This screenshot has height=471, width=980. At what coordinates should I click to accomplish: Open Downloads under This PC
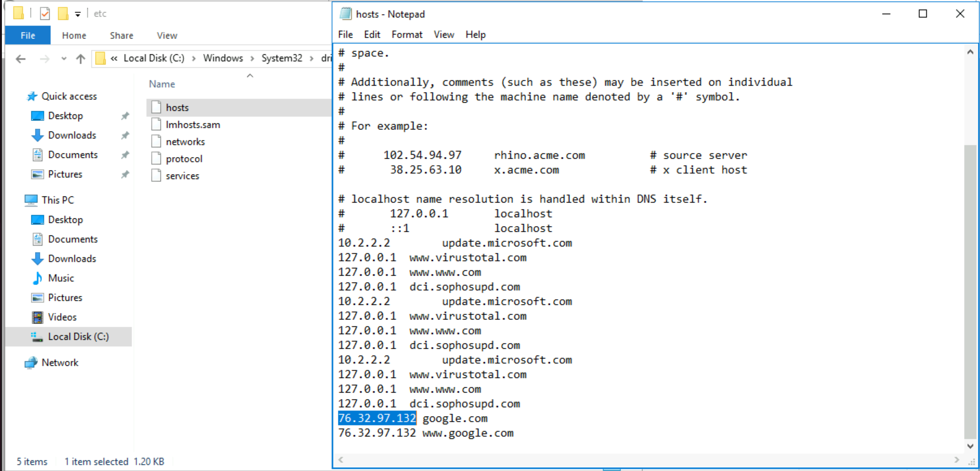coord(72,259)
